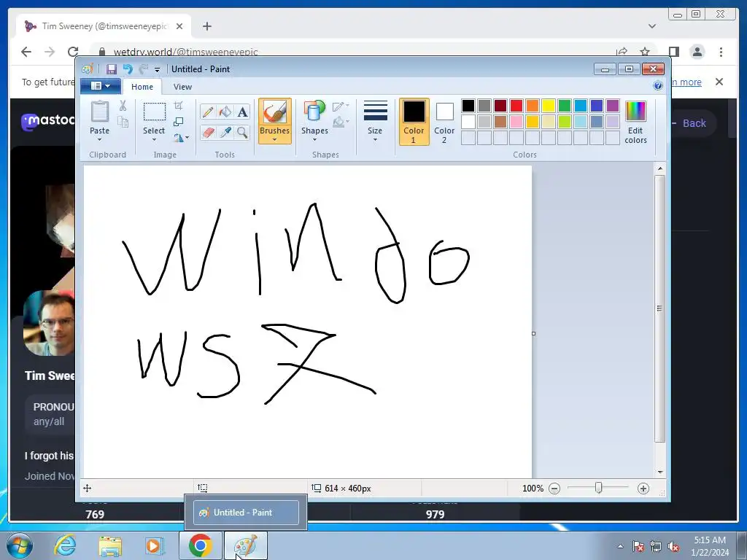Select Color 2 background button
This screenshot has height=560, width=747.
pyautogui.click(x=444, y=122)
